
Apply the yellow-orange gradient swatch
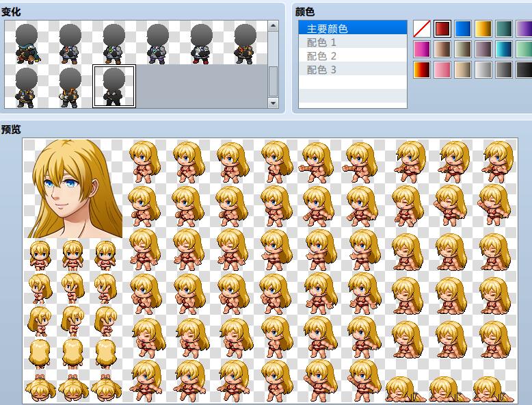tap(483, 29)
